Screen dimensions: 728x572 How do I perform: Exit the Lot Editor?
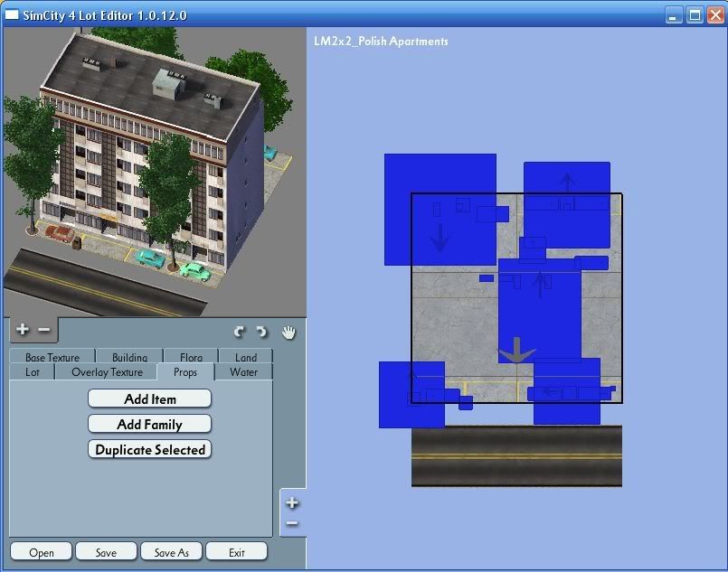236,552
